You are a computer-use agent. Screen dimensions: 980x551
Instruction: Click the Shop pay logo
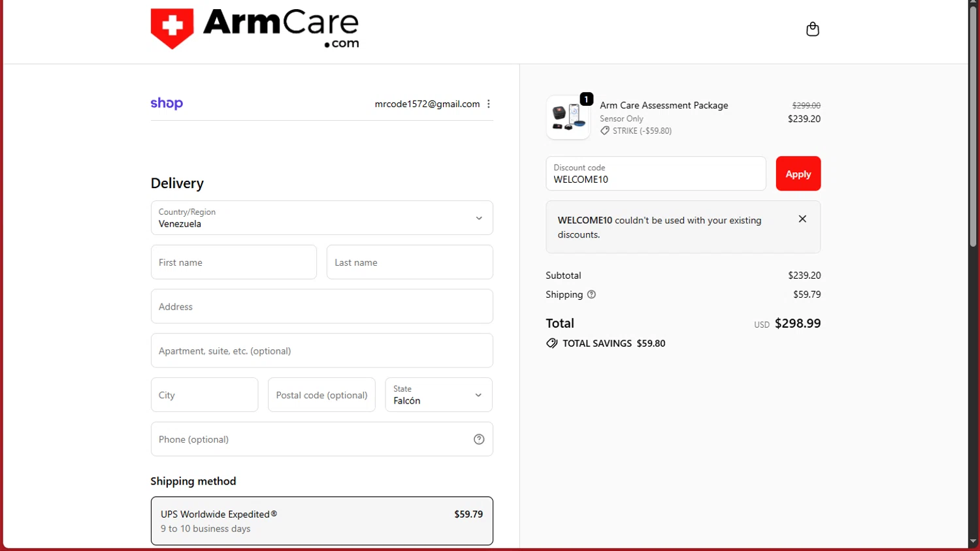coord(167,104)
